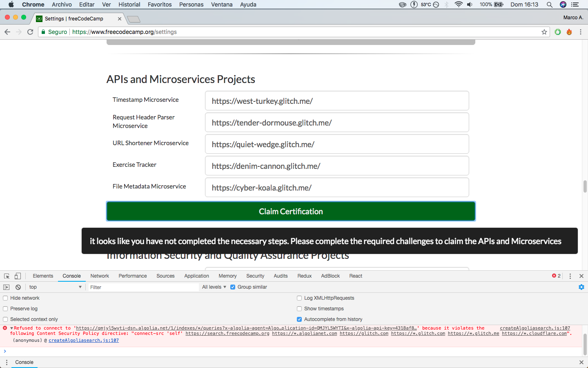This screenshot has width=588, height=368.
Task: Click the green extension icon in toolbar
Action: pos(558,32)
